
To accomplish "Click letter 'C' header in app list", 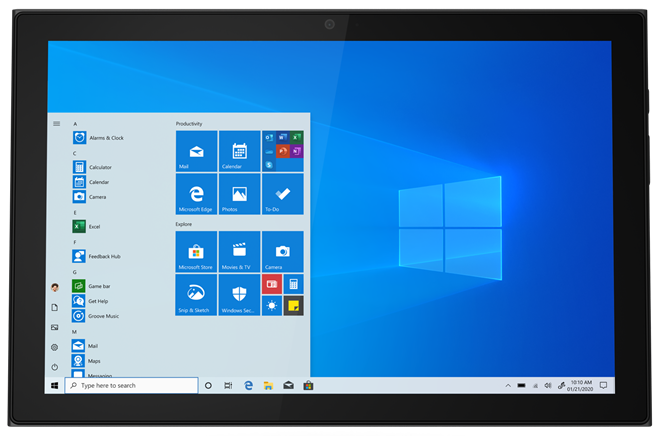I will [75, 153].
